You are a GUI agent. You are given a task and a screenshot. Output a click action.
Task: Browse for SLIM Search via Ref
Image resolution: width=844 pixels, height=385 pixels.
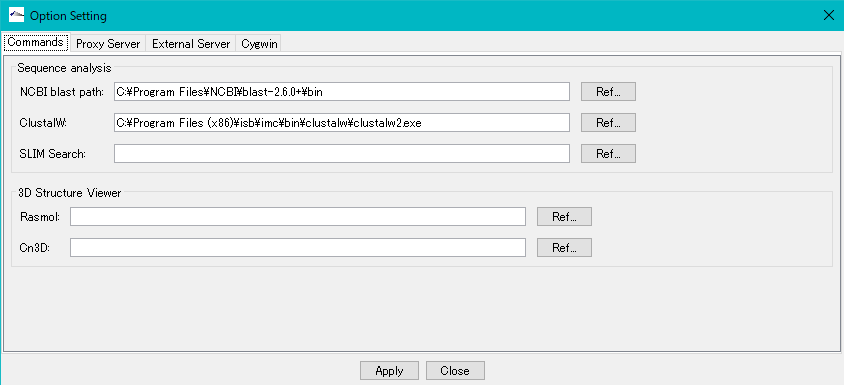(x=608, y=153)
